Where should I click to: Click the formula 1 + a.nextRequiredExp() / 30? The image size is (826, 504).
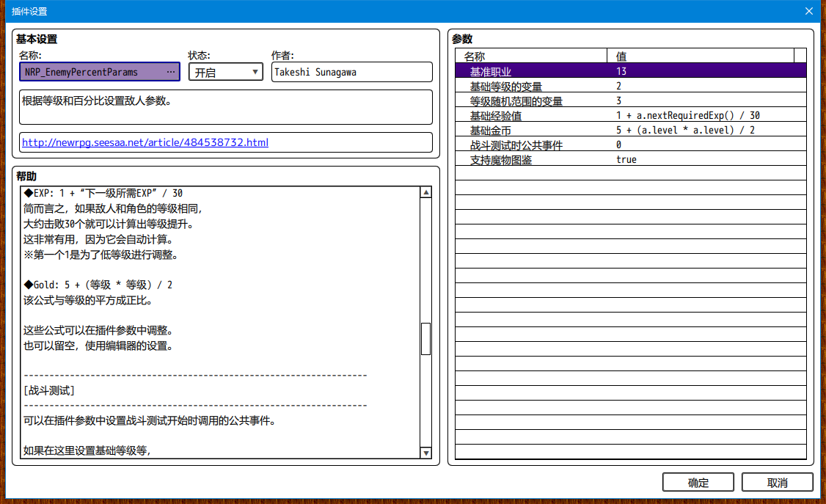(x=688, y=115)
